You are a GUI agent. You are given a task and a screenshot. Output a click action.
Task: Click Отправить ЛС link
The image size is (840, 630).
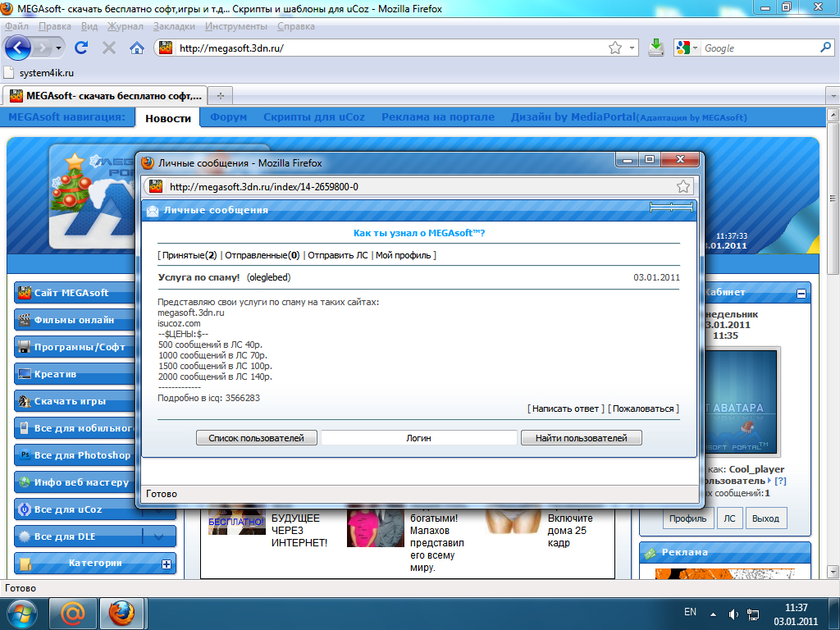(337, 256)
